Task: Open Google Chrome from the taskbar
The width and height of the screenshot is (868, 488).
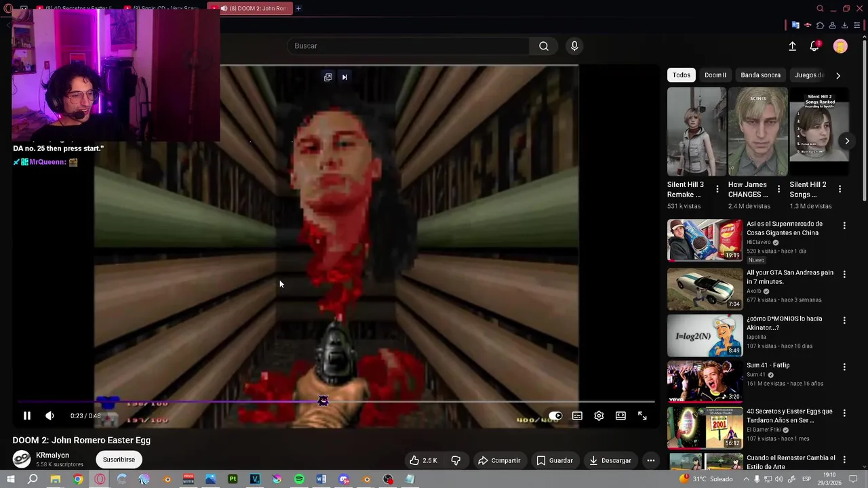Action: coord(78,479)
